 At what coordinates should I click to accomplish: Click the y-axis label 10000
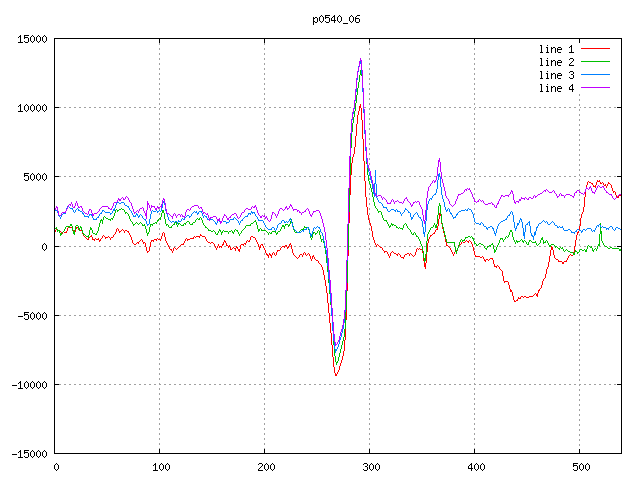tap(32, 108)
